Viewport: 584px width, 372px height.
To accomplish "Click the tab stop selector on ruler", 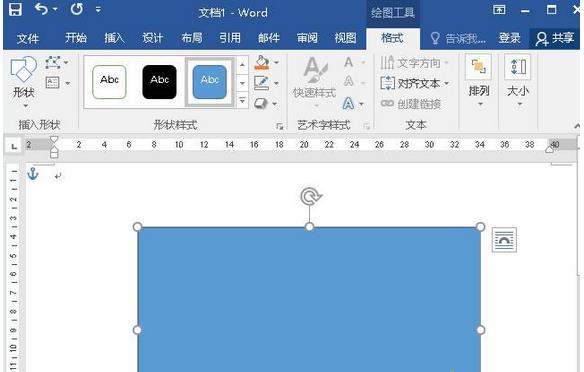I will 14,146.
